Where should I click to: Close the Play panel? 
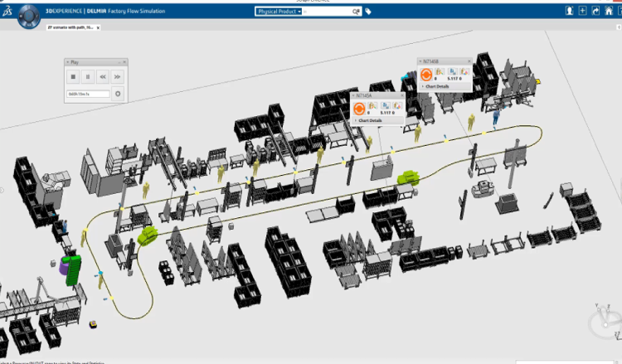pos(124,62)
